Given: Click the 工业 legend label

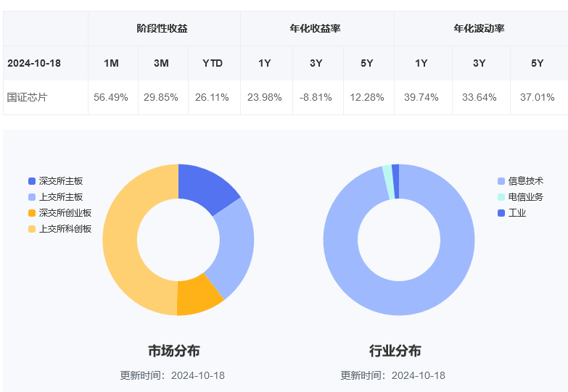Looking at the screenshot, I should click(517, 213).
